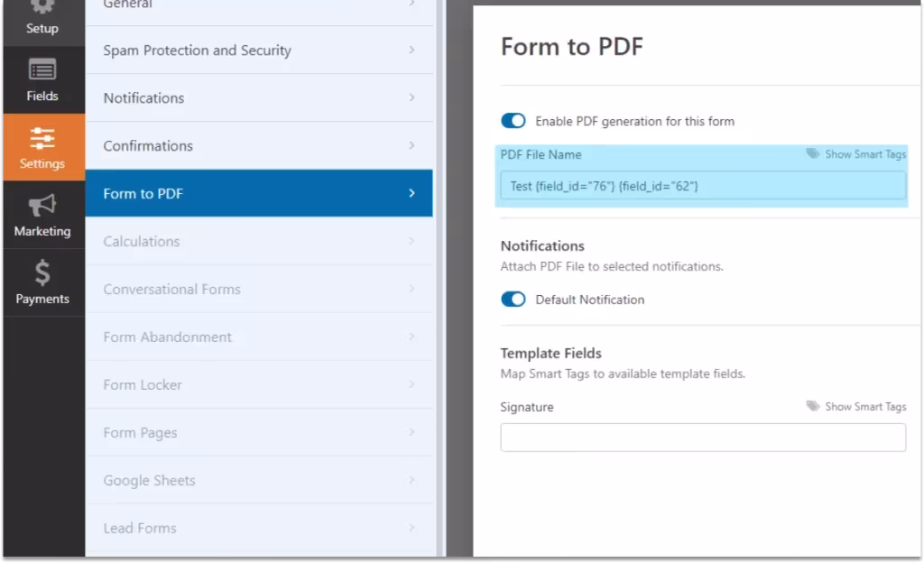This screenshot has width=924, height=563.
Task: Click the PDF File Name input field
Action: tap(702, 186)
